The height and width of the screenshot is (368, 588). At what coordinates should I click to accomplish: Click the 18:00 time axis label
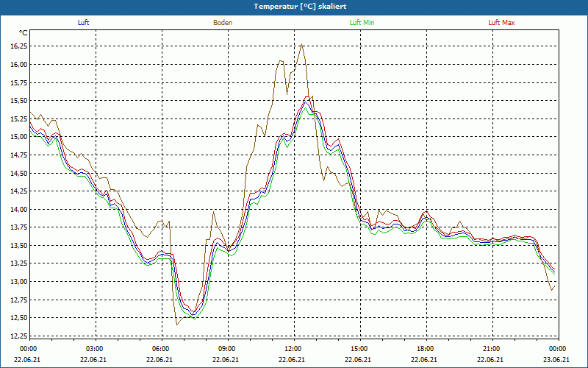[x=426, y=349]
